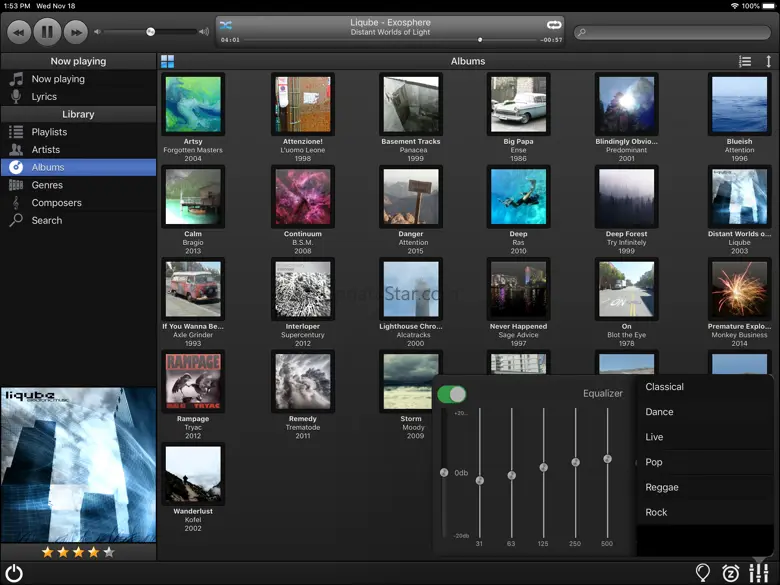Open the Remedy album cover
Image resolution: width=780 pixels, height=585 pixels.
coord(303,382)
